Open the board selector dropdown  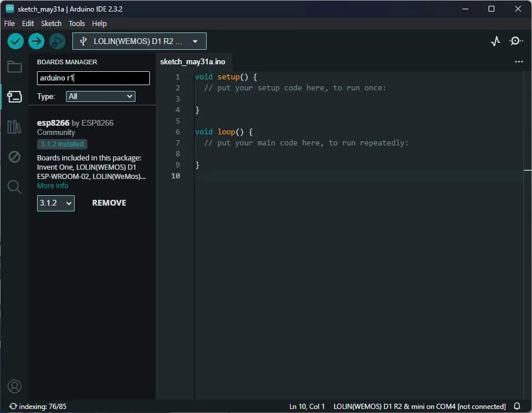point(139,41)
